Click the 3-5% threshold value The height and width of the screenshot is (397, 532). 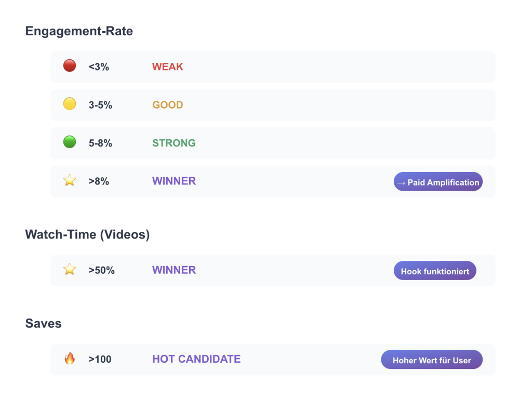click(x=100, y=105)
